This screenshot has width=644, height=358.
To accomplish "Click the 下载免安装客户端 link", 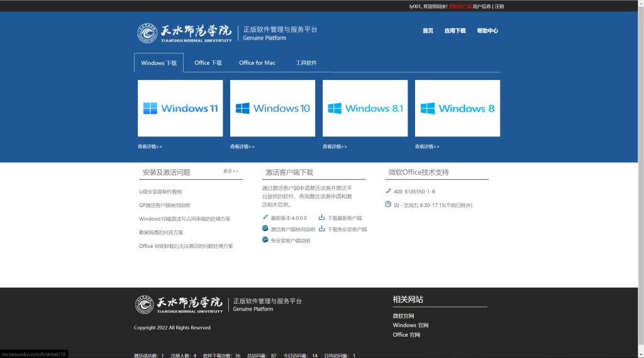I will (x=347, y=230).
